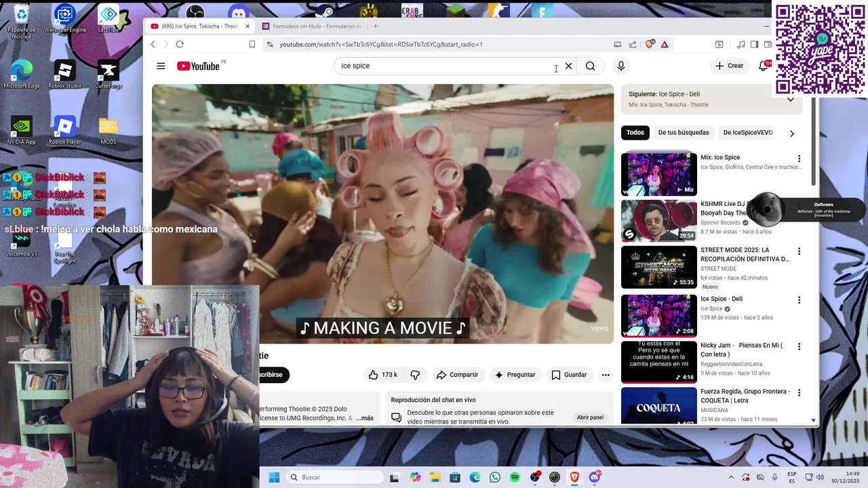This screenshot has width=868, height=488.
Task: Dislike the video with thumbs down
Action: pyautogui.click(x=415, y=375)
